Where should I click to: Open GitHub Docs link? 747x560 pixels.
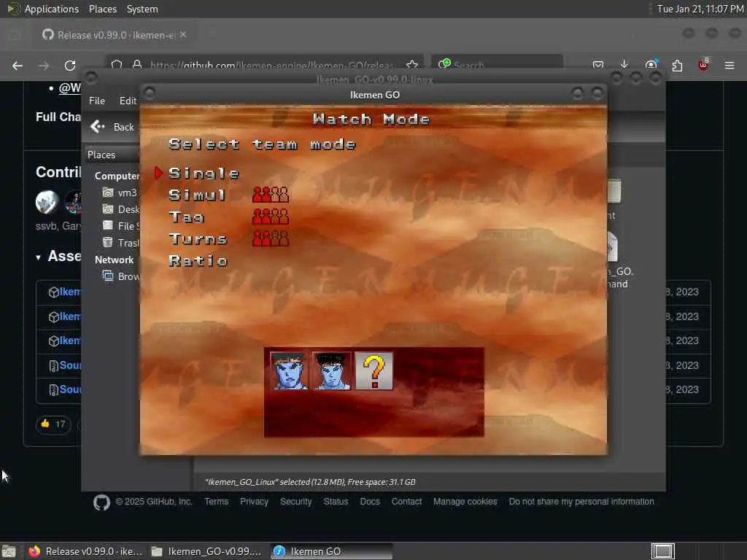(x=370, y=502)
